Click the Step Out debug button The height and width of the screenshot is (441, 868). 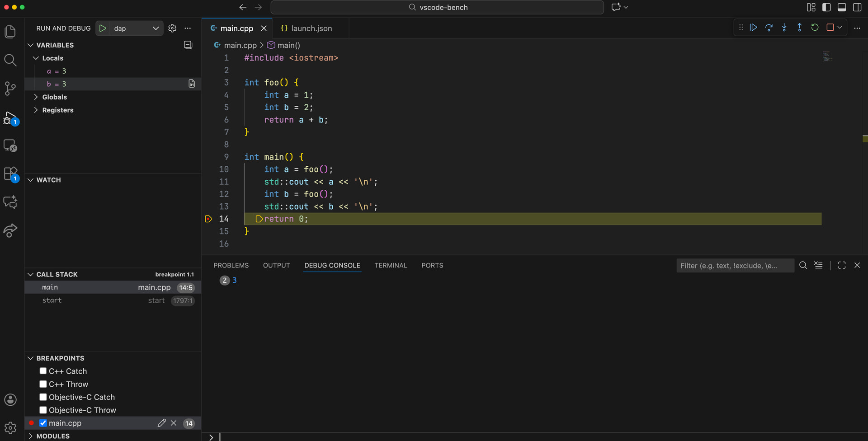coord(799,28)
